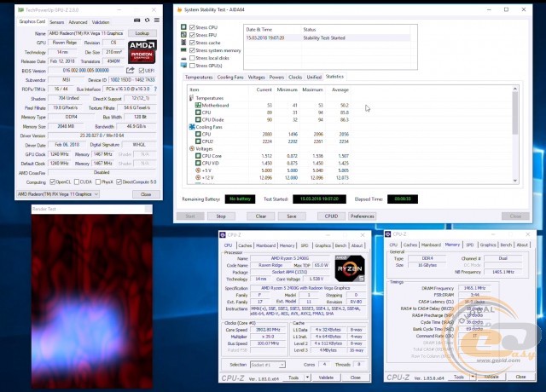Click the Stress CPU chip icon in AIDA64

[x=183, y=26]
